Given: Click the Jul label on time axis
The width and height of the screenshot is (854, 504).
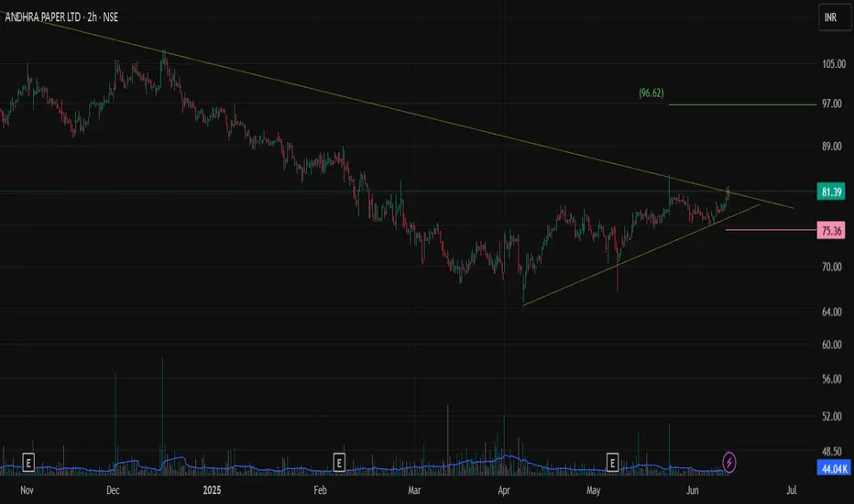Looking at the screenshot, I should (792, 490).
